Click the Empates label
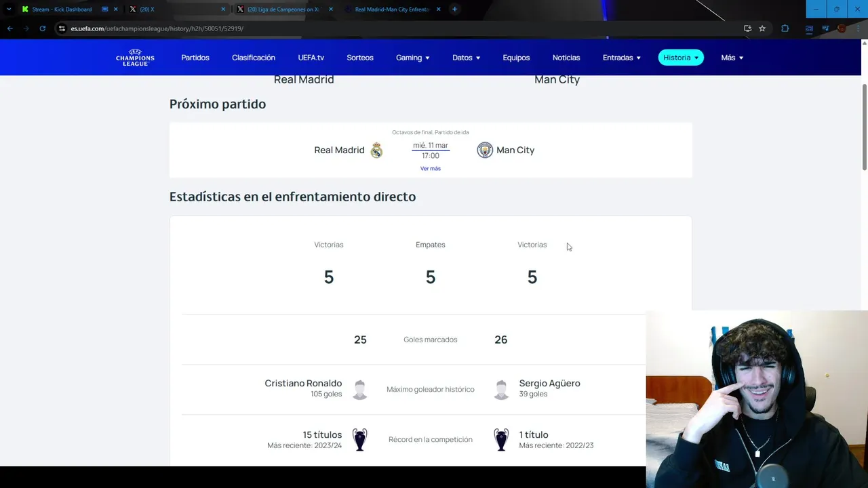868x488 pixels. 431,245
